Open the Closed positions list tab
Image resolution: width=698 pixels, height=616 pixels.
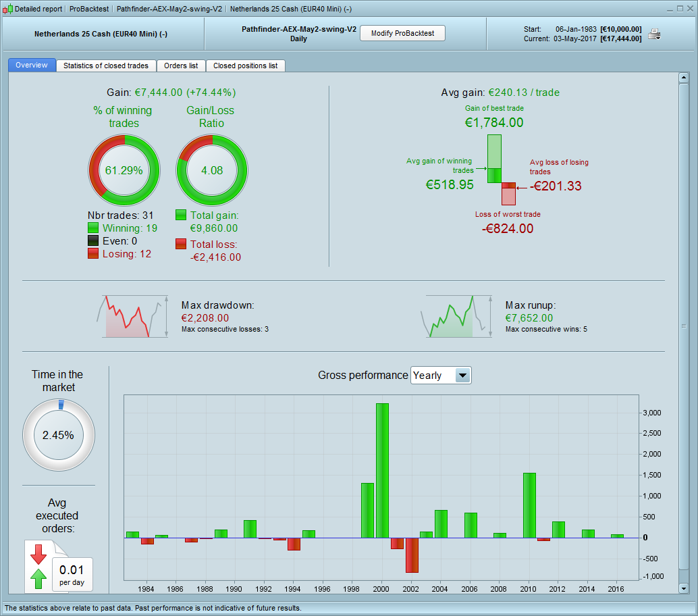(x=246, y=66)
